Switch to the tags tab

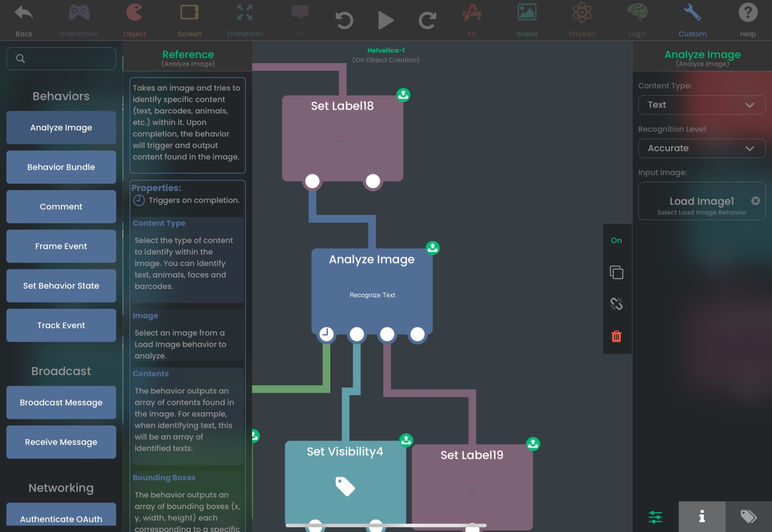tap(749, 517)
